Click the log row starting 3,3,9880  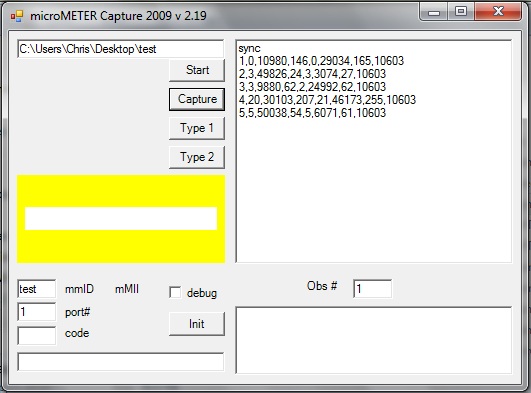[x=312, y=87]
